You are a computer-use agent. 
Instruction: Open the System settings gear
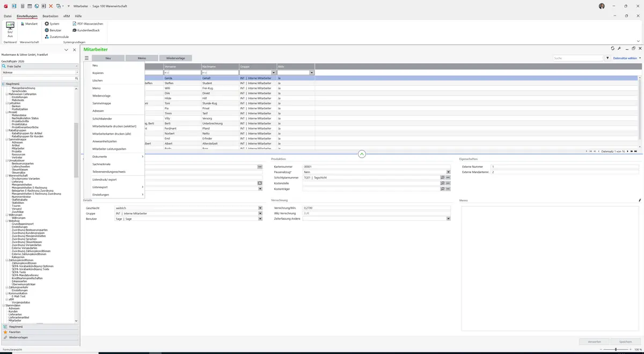47,24
